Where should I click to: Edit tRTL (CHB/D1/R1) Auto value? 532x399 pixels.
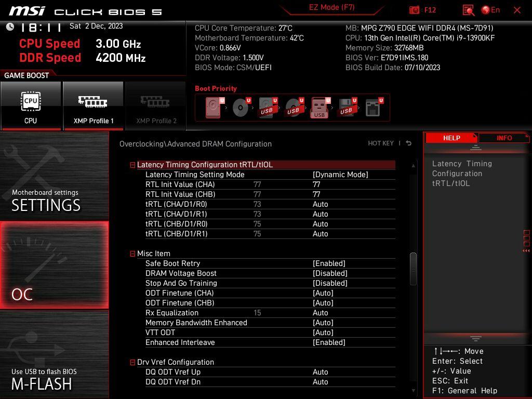pos(320,234)
